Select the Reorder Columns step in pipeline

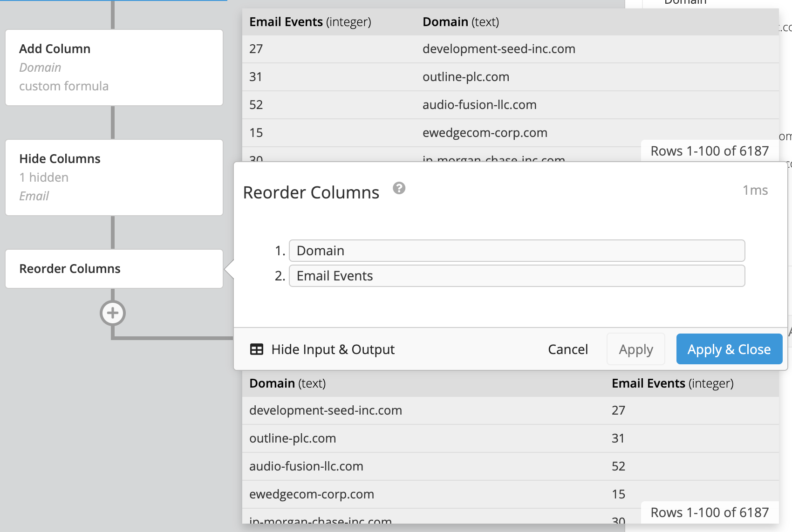114,269
